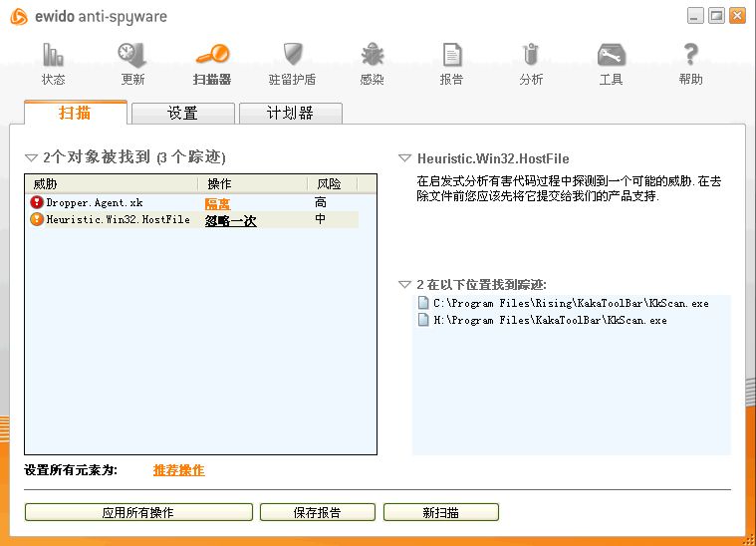
Task: Open the 帮助 question mark icon
Action: pyautogui.click(x=690, y=54)
